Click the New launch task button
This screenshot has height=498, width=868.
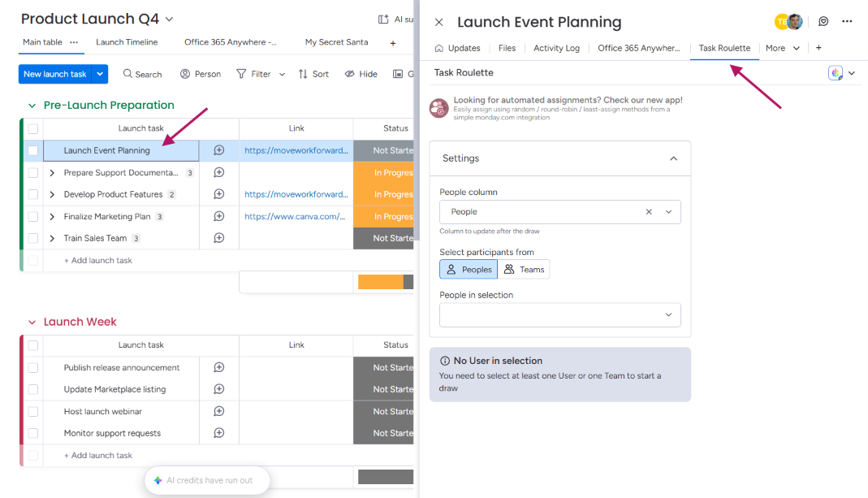click(x=55, y=74)
